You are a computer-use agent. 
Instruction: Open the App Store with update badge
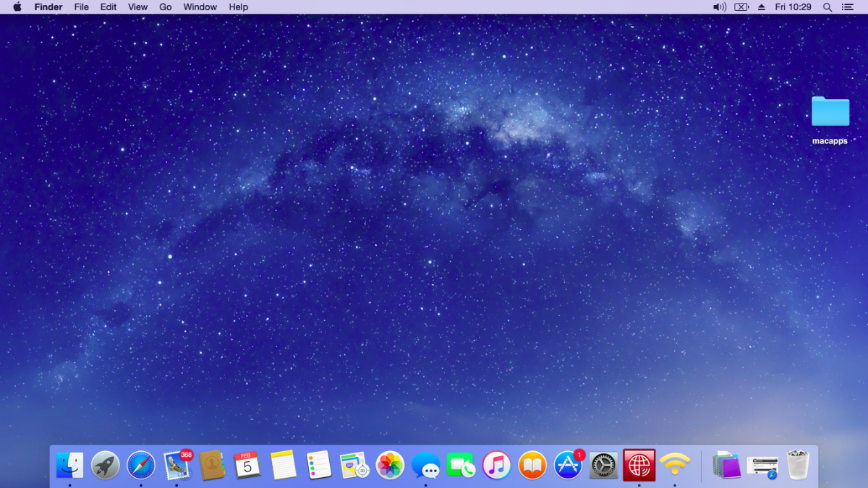tap(568, 465)
